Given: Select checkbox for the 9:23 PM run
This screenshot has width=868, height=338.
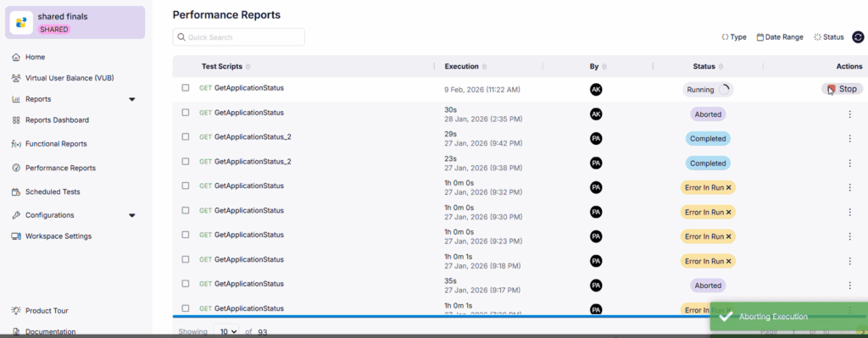Looking at the screenshot, I should tap(186, 235).
